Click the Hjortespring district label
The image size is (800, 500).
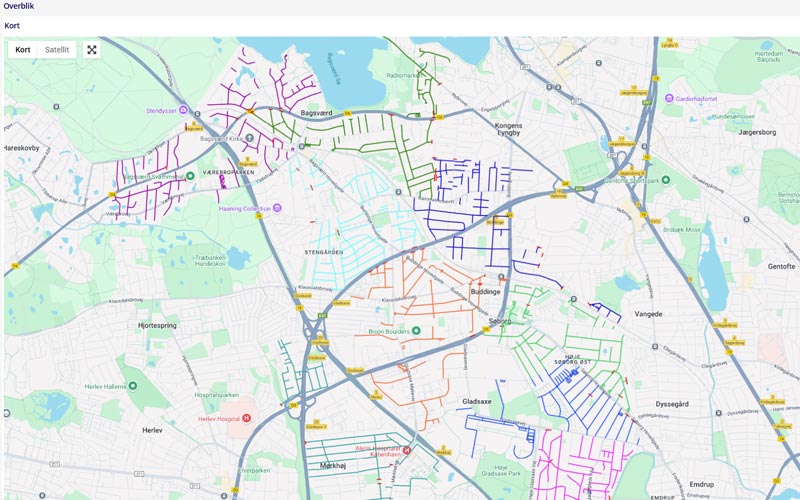coord(163,325)
